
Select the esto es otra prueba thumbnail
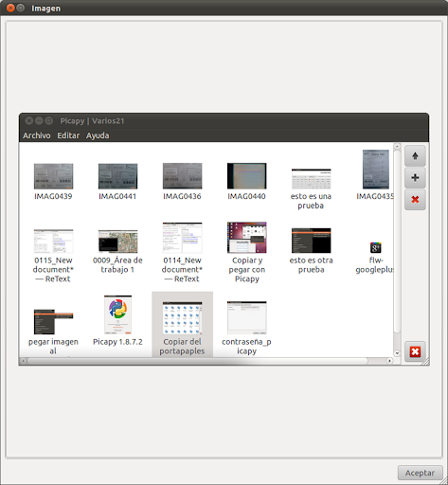pyautogui.click(x=311, y=241)
